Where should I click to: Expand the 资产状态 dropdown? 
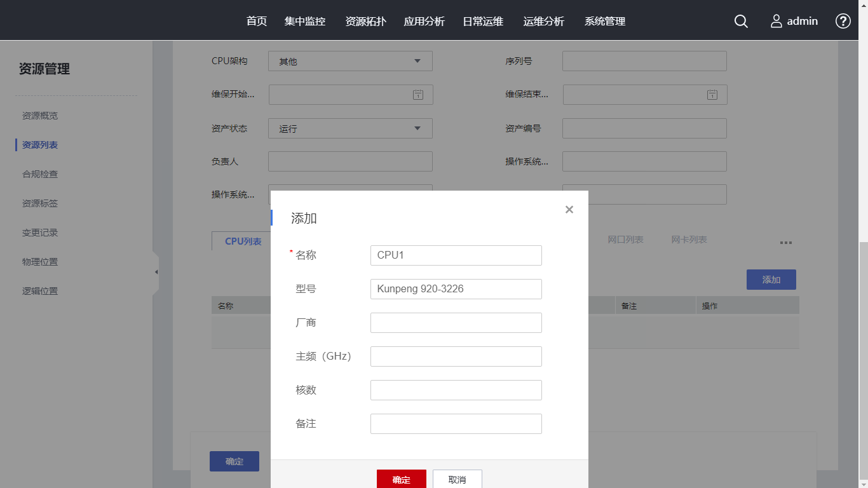(x=417, y=128)
